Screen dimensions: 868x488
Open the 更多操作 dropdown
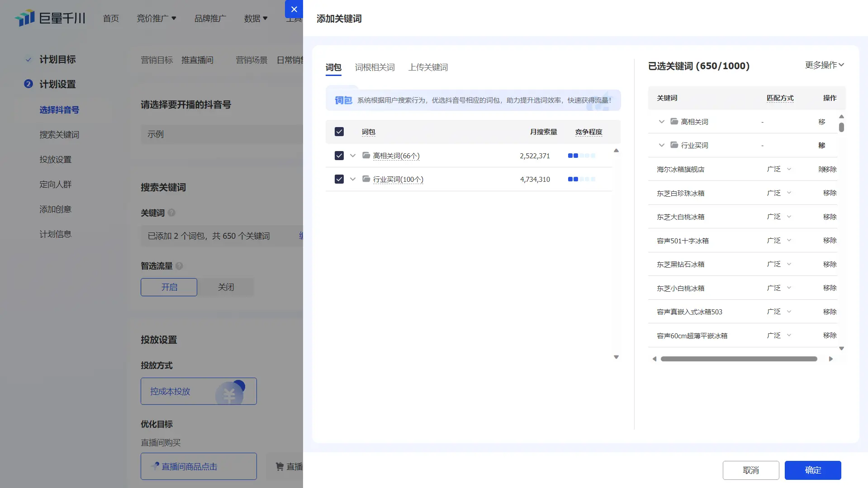click(x=824, y=65)
